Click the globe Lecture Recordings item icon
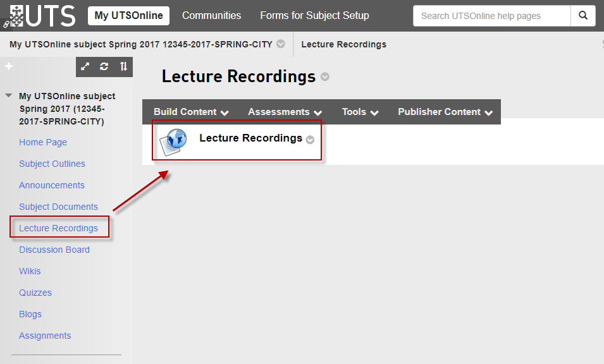 [x=173, y=142]
